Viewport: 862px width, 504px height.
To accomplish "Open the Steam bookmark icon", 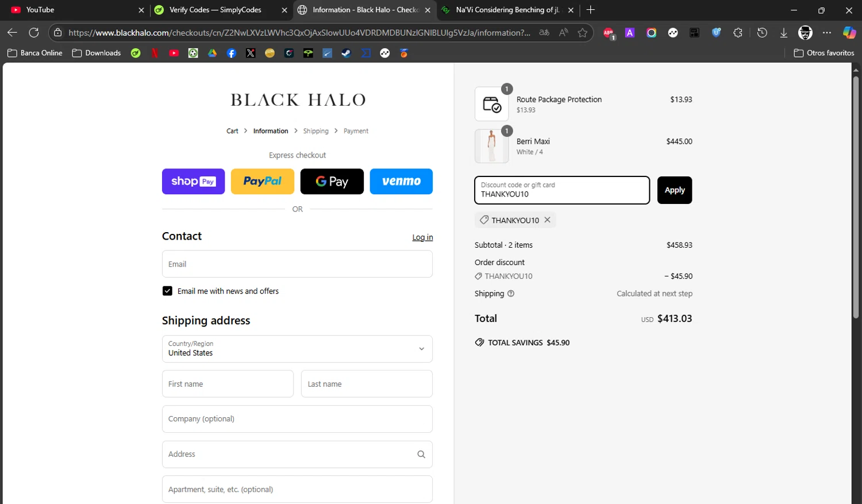I will 347,53.
